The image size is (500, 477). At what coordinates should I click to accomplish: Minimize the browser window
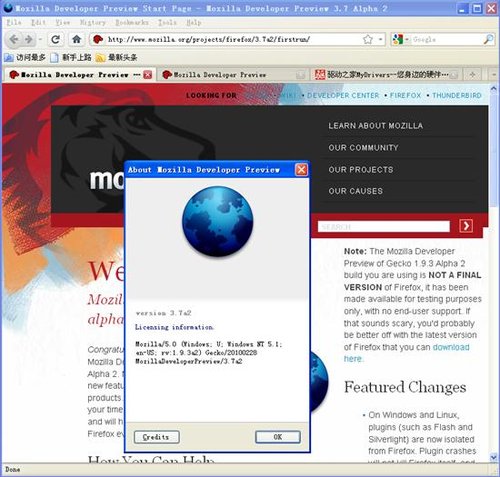462,9
